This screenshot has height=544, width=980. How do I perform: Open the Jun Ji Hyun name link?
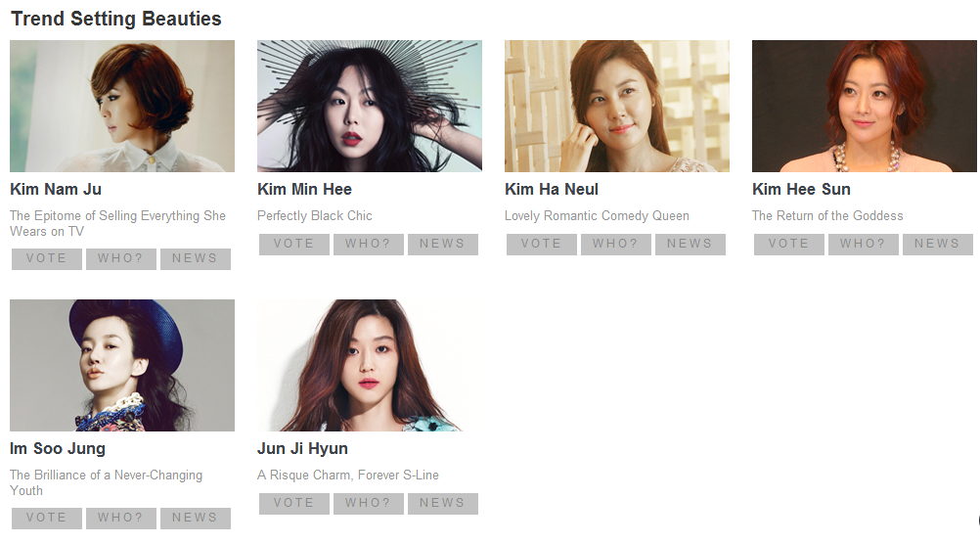(x=302, y=449)
